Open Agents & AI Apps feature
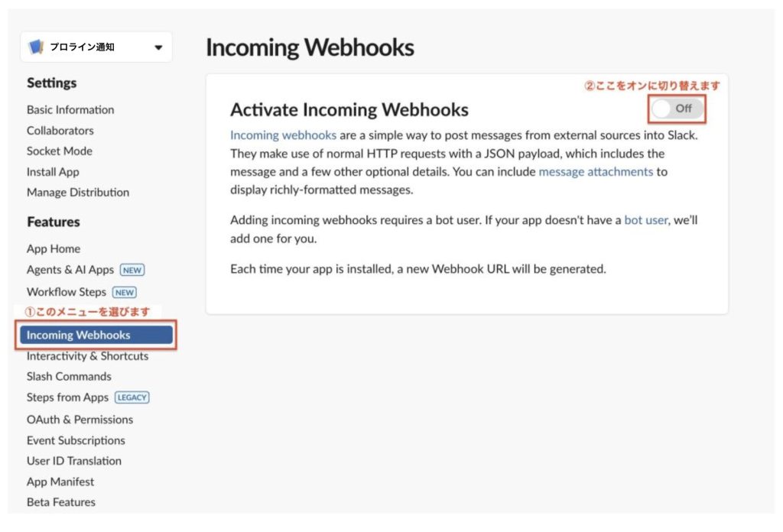The width and height of the screenshot is (783, 532). click(70, 270)
